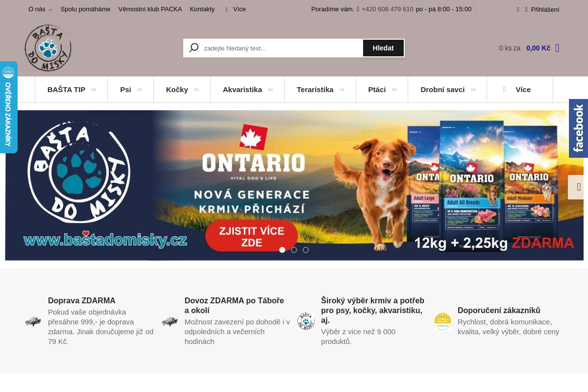Click the 0 ks za cart text
This screenshot has width=588, height=392.
pyautogui.click(x=510, y=48)
